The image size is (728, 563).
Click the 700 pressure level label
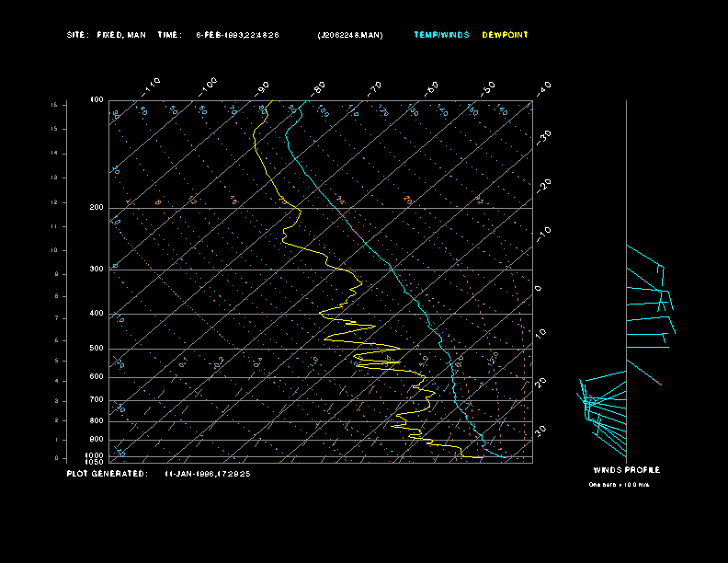97,400
